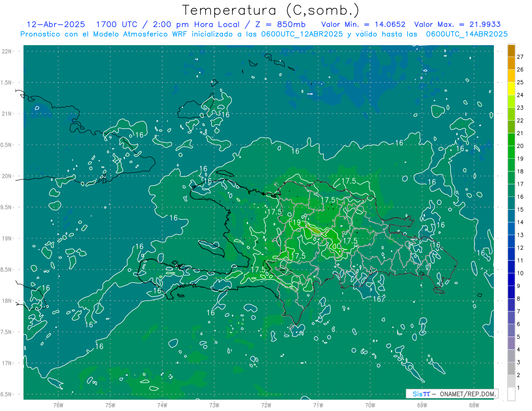Click the "76W" longitude axis label

[x=58, y=405]
